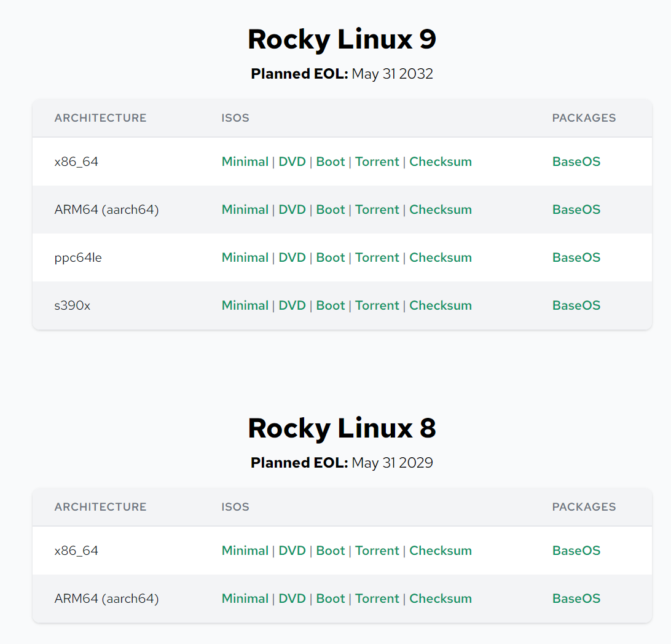Open BaseOS packages for Rocky 9 x86_64

tap(576, 161)
